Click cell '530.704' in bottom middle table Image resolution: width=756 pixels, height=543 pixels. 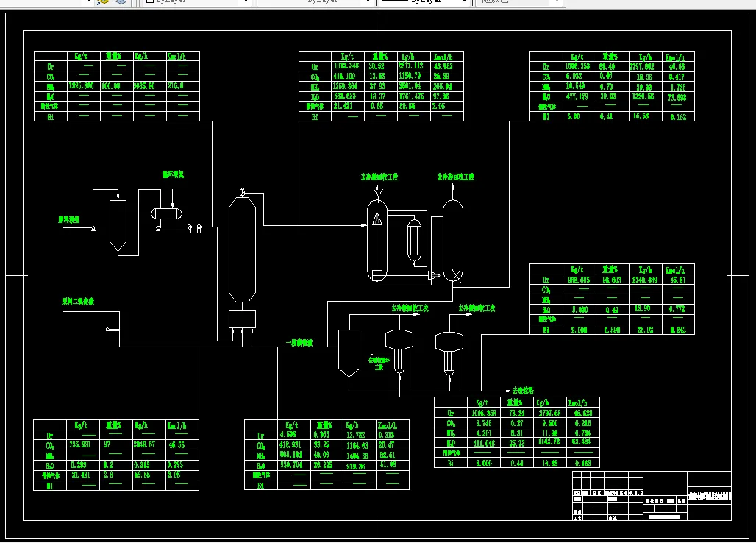(291, 465)
